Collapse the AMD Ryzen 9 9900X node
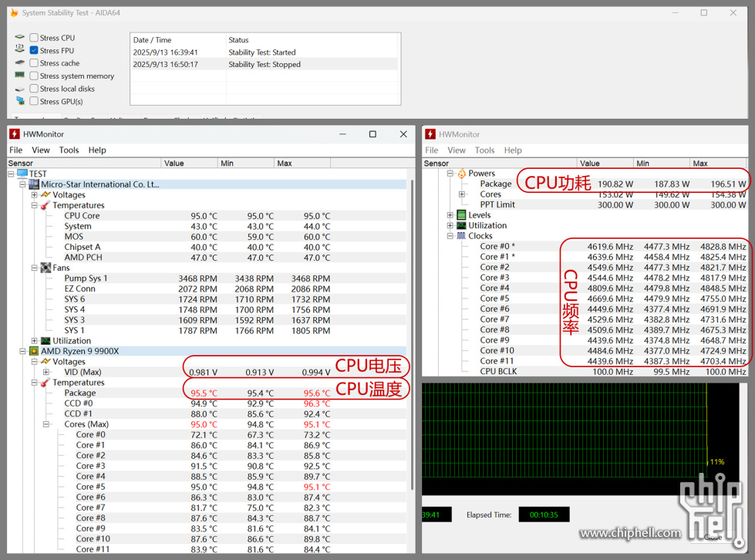 [22, 351]
